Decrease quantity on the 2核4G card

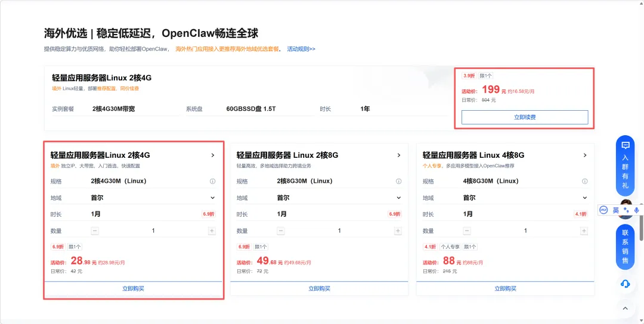[95, 231]
